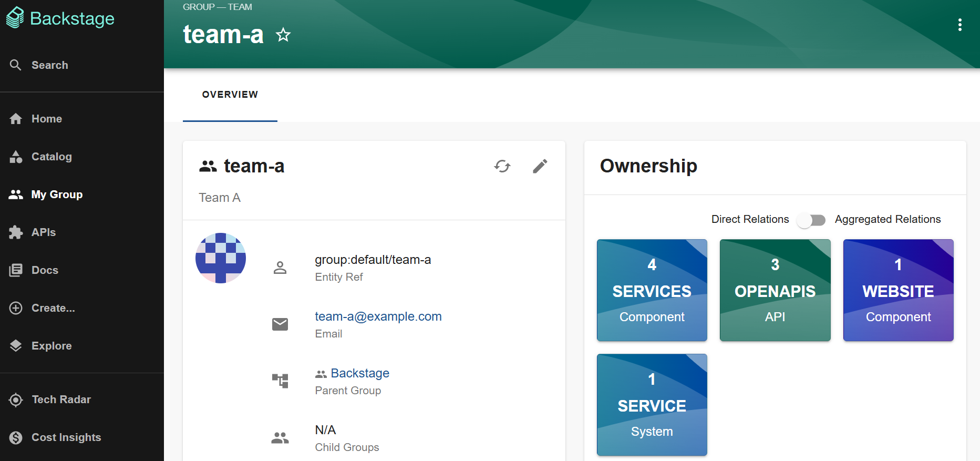Open the three-dot options menu
The width and height of the screenshot is (980, 461).
pos(960,25)
